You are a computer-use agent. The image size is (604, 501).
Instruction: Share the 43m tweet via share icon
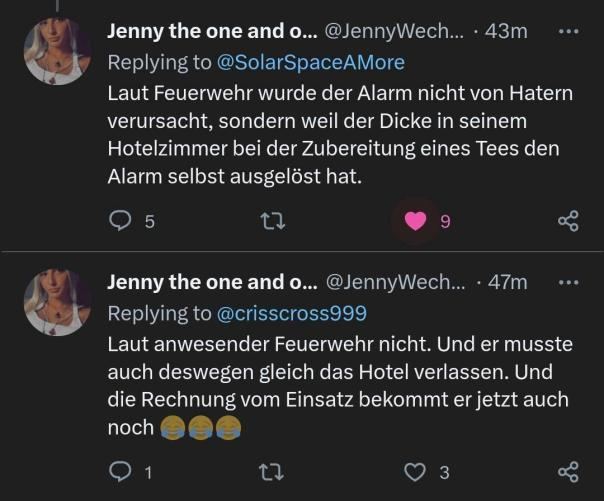click(568, 221)
